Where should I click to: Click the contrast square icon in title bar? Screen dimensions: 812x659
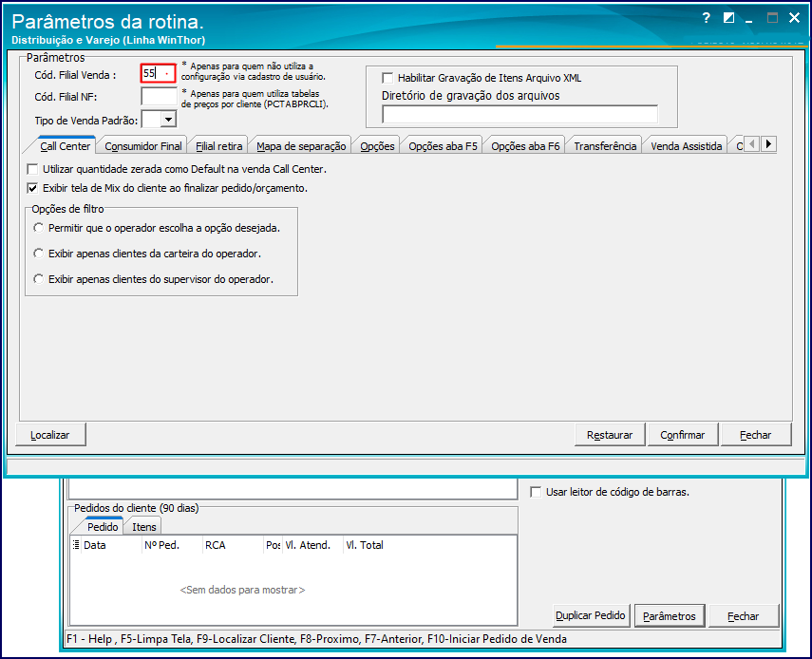coord(728,18)
